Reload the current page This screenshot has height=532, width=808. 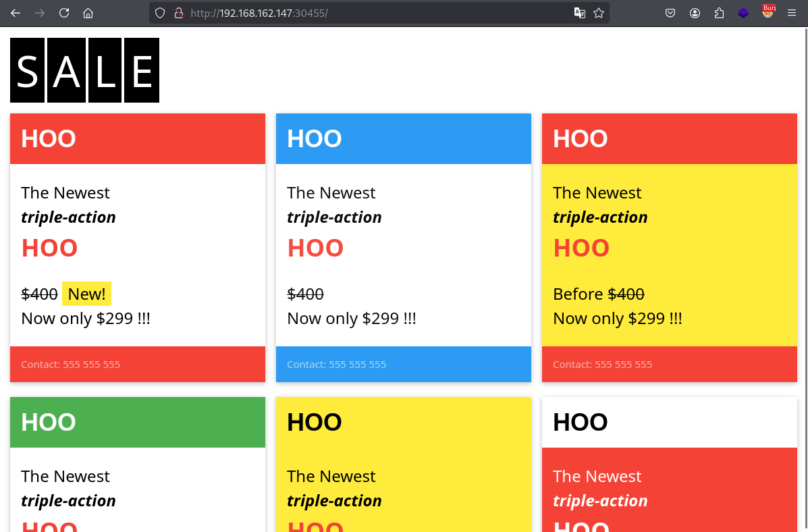click(64, 13)
